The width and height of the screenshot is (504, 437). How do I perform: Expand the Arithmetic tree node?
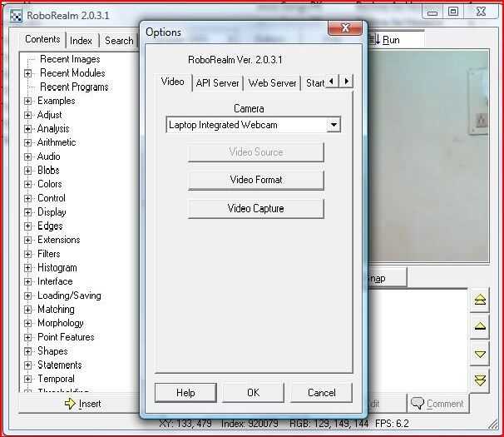(28, 142)
